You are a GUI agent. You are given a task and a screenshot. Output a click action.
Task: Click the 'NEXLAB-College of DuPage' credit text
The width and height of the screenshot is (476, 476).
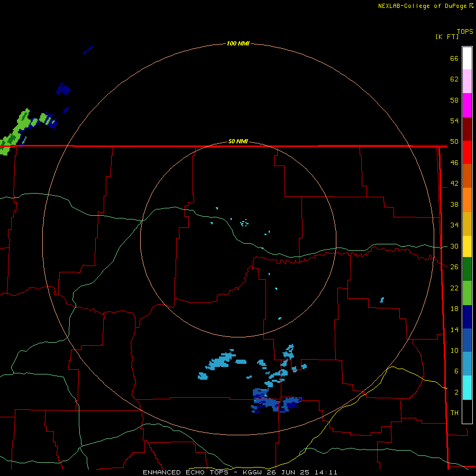pos(422,6)
